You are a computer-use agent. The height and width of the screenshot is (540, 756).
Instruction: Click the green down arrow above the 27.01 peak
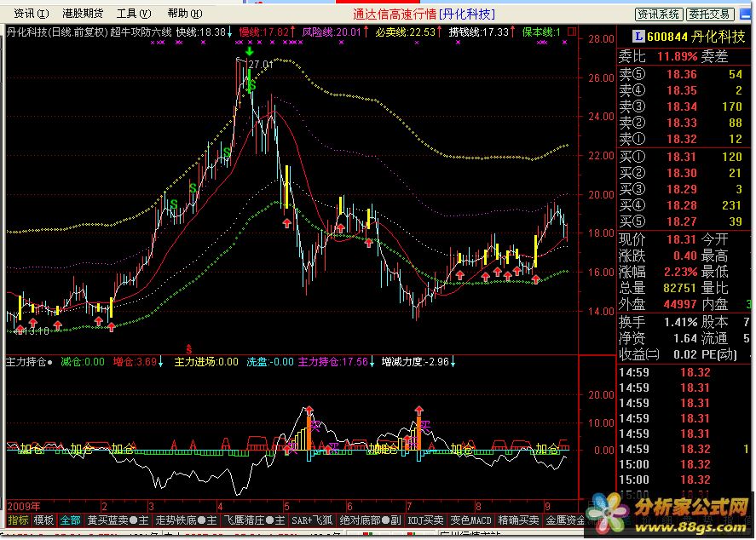click(249, 51)
